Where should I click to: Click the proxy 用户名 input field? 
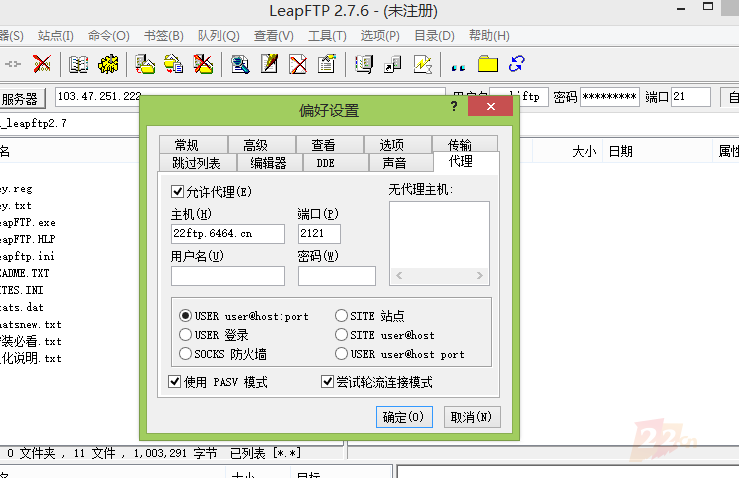coord(228,276)
